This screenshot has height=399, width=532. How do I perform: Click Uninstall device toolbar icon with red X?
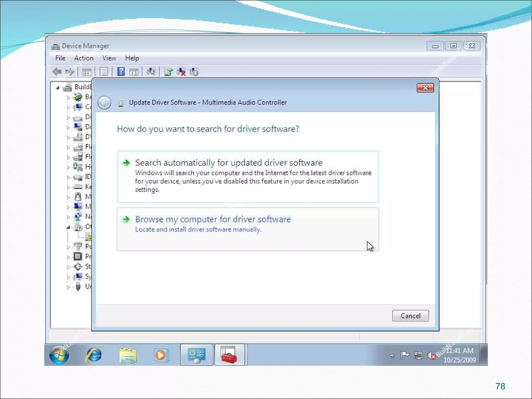[x=181, y=71]
